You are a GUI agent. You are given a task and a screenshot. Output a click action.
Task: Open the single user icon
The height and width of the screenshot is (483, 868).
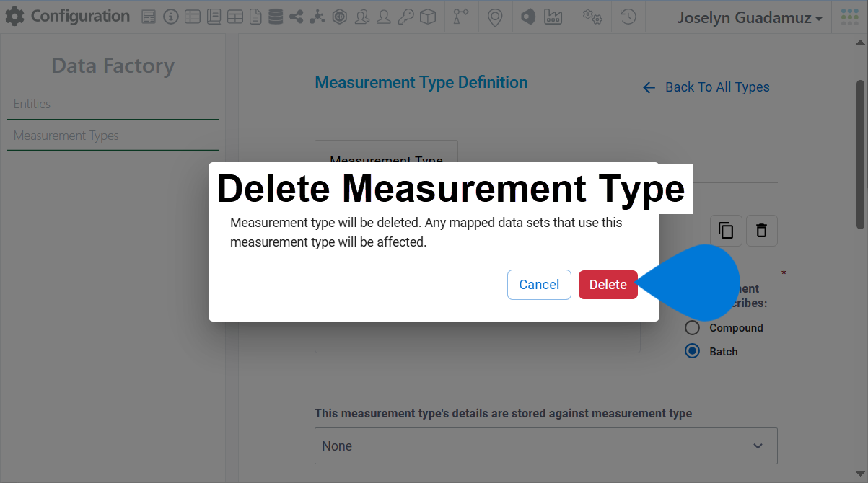[385, 17]
